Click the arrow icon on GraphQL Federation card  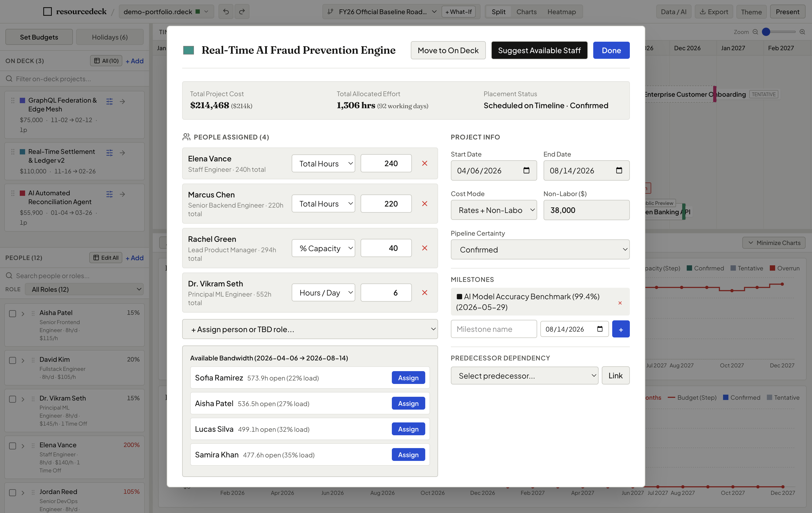tap(122, 101)
